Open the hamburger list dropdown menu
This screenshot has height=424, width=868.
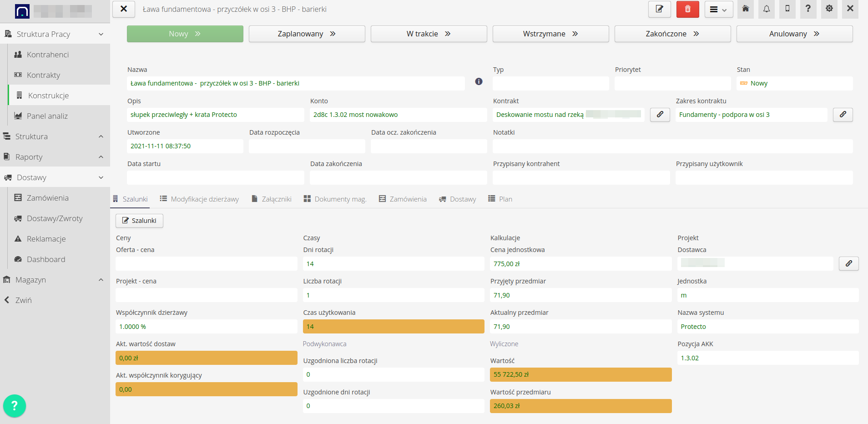point(718,9)
